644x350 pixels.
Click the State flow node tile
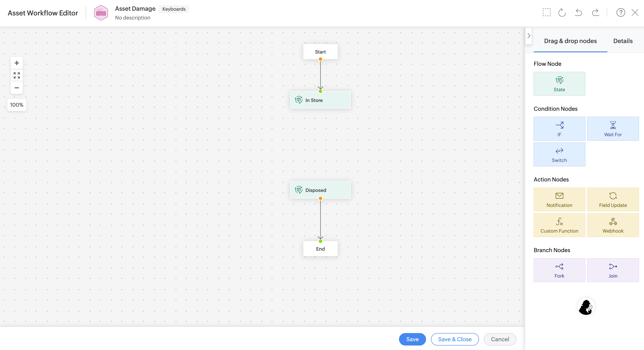point(559,84)
